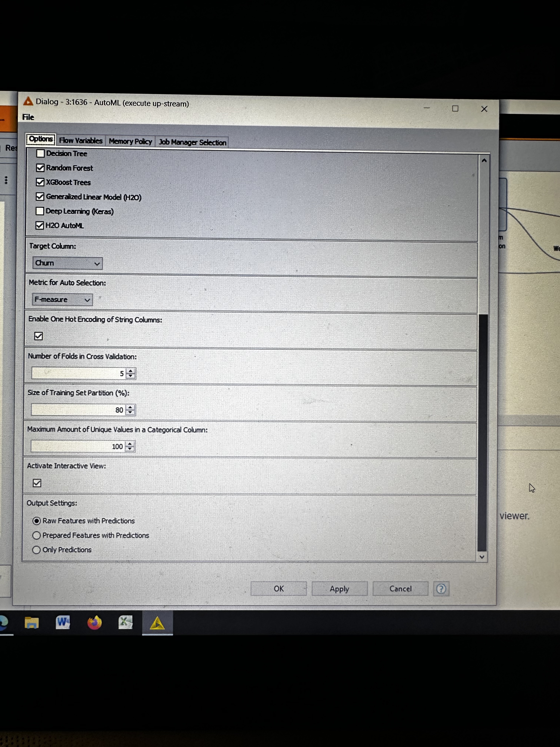Toggle the H2O AutoML checkbox
Screen dimensions: 560x747
[x=39, y=225]
